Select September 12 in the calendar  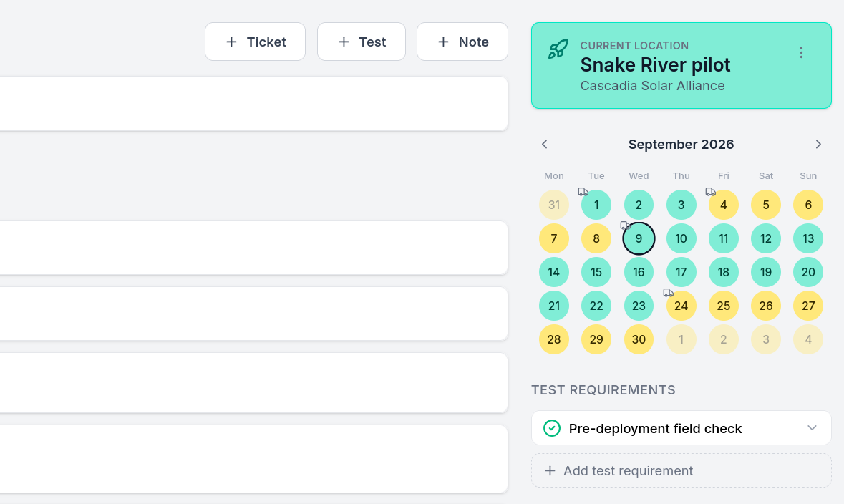coord(766,238)
